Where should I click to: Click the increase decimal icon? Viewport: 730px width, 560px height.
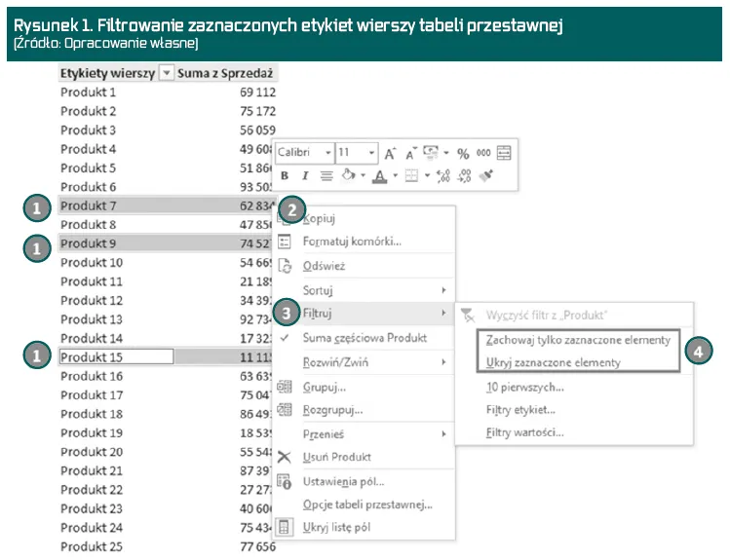coord(442,176)
